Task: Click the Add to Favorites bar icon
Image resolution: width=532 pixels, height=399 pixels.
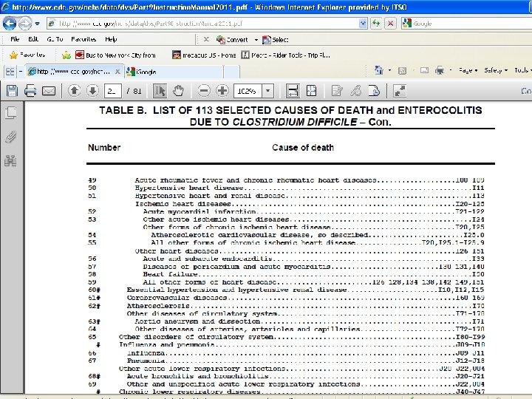Action: point(66,55)
